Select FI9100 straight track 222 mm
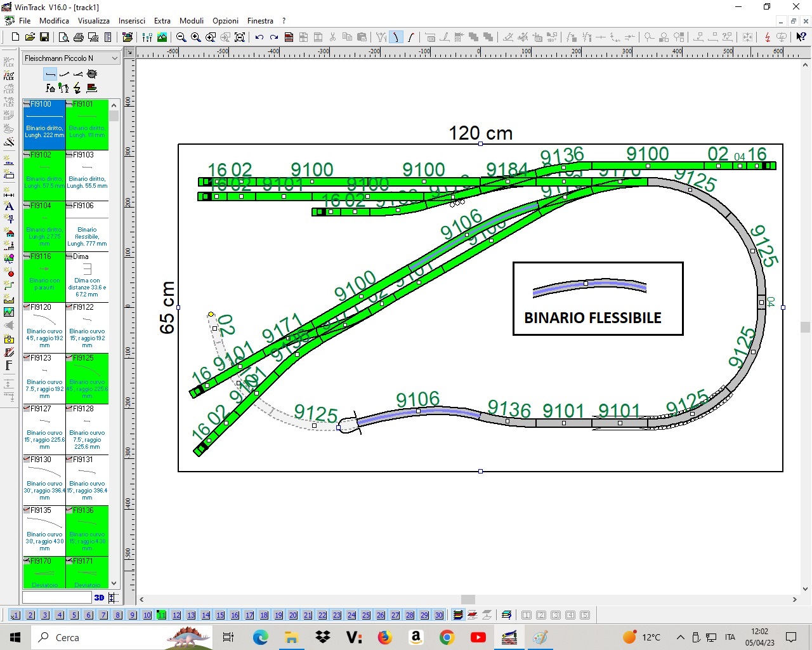The image size is (812, 650). point(44,124)
